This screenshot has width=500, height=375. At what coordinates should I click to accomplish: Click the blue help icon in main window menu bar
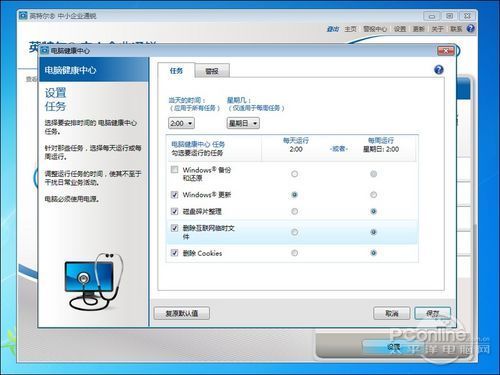click(x=470, y=29)
